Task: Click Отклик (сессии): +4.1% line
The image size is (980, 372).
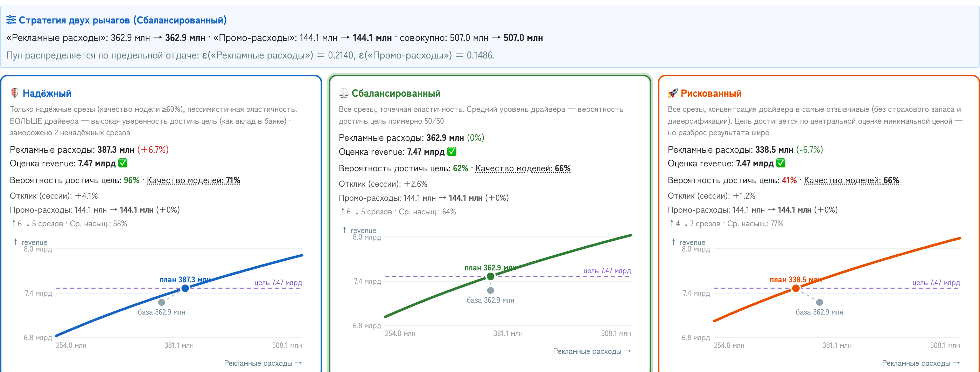Action: [x=54, y=196]
